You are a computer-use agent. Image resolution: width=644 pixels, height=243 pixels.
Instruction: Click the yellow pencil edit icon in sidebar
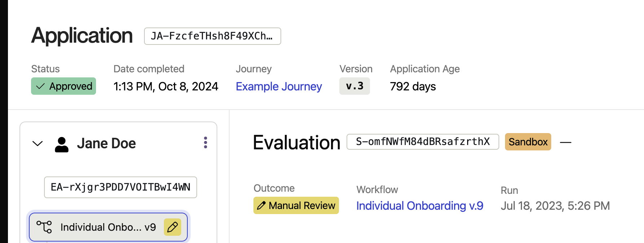(173, 227)
